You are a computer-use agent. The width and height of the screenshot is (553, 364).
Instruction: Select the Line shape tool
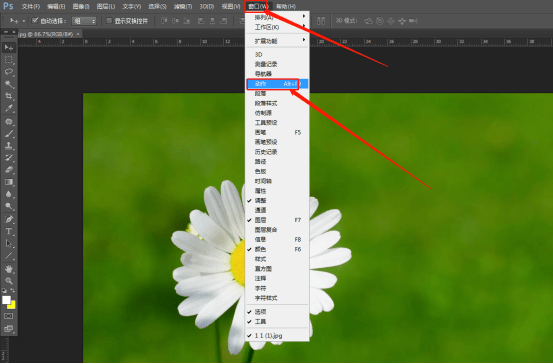[9, 256]
